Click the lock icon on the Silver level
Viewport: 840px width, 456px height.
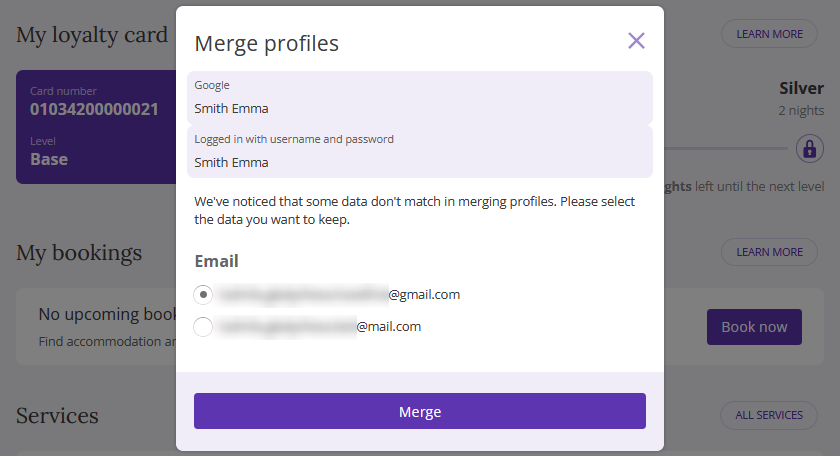tap(809, 148)
